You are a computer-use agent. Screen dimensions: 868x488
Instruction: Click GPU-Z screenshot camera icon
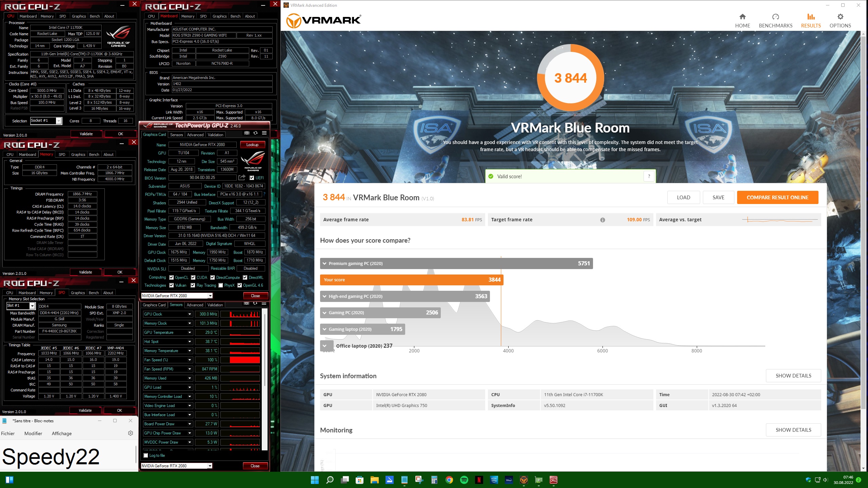246,133
